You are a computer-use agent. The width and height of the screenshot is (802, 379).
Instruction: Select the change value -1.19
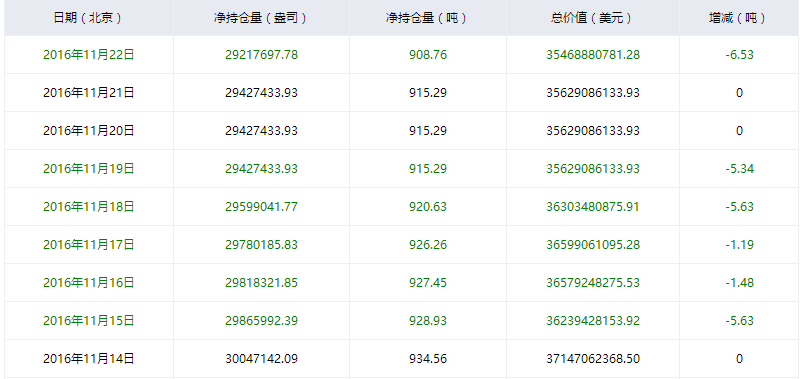(x=739, y=244)
